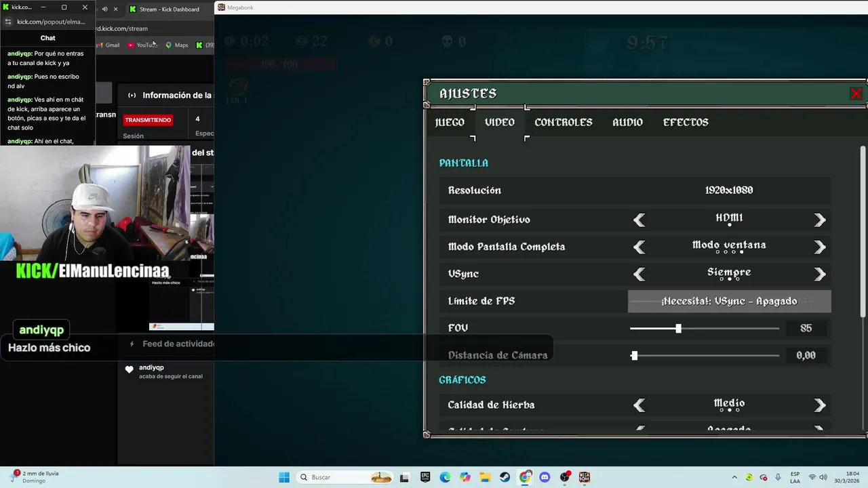
Task: Open the YouTube bookmark
Action: pos(142,45)
